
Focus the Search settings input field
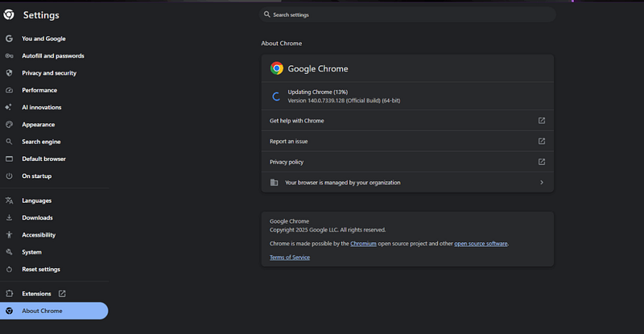coord(407,14)
